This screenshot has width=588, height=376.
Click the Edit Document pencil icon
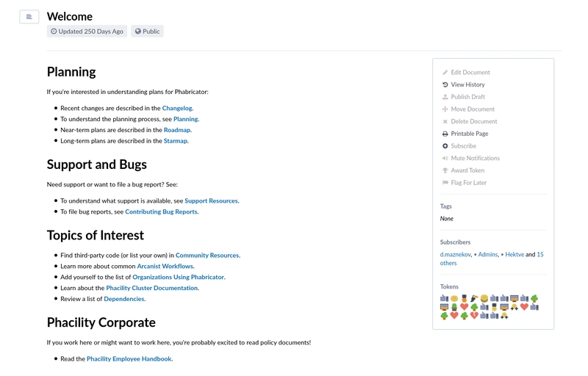pyautogui.click(x=445, y=73)
